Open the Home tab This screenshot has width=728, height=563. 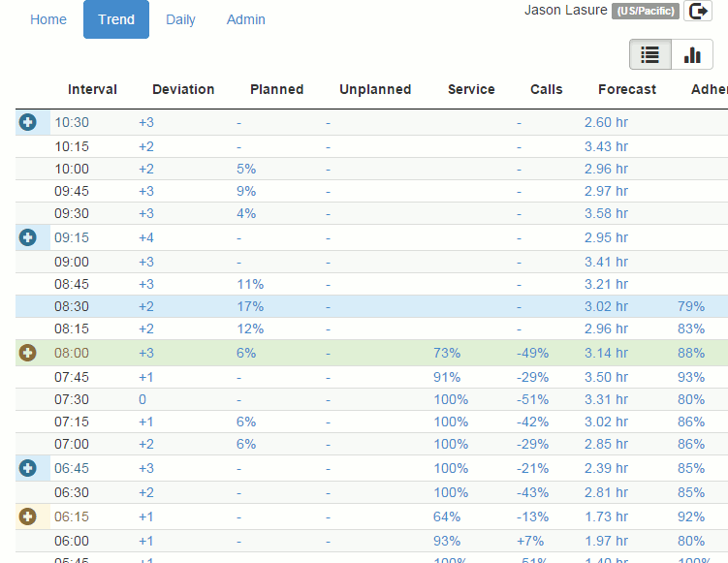click(x=48, y=19)
